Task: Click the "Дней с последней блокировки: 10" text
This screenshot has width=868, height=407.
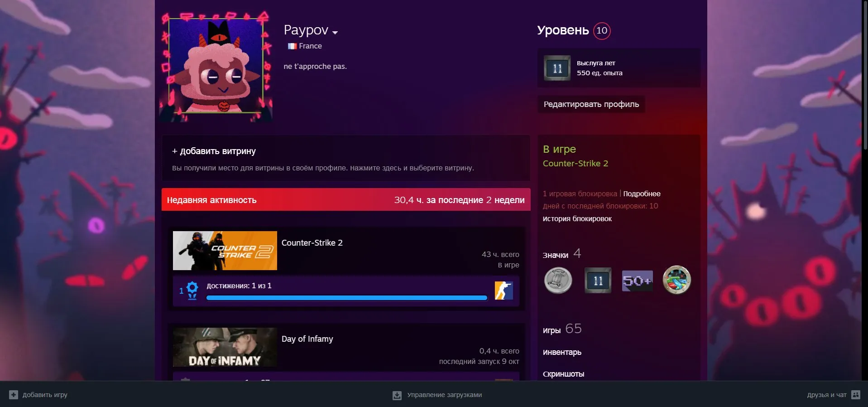Action: 600,206
